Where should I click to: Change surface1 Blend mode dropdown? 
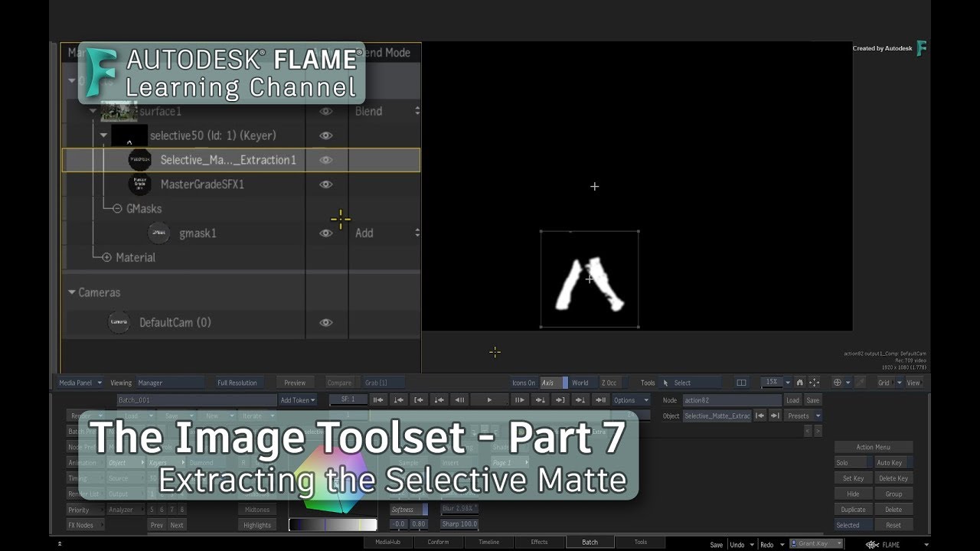coord(387,111)
